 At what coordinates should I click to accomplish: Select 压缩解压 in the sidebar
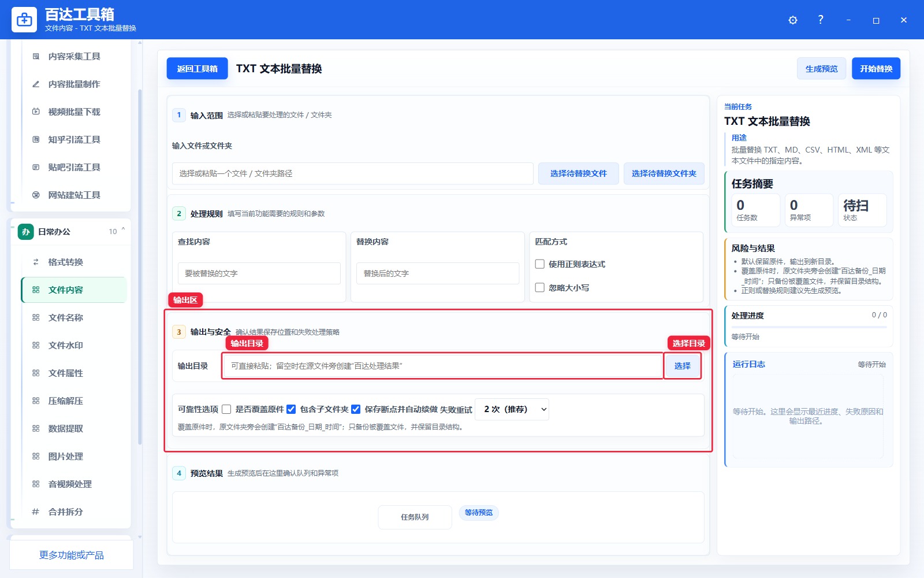click(74, 401)
